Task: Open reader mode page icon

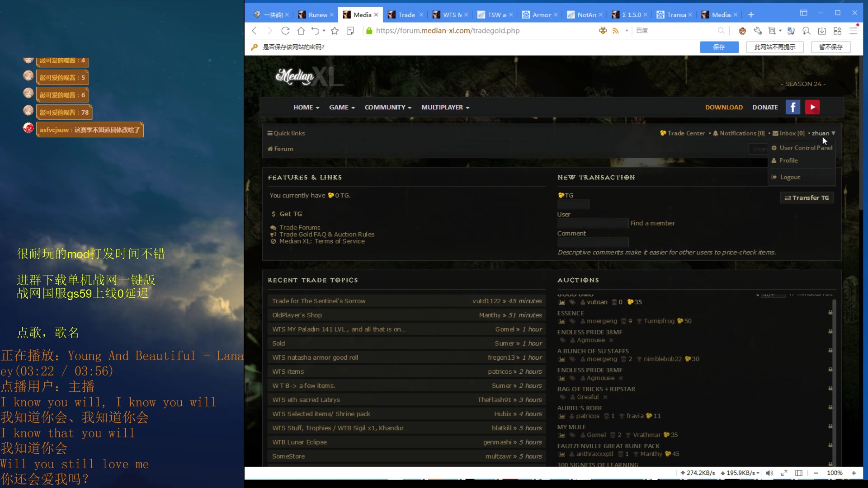Action: click(x=350, y=31)
